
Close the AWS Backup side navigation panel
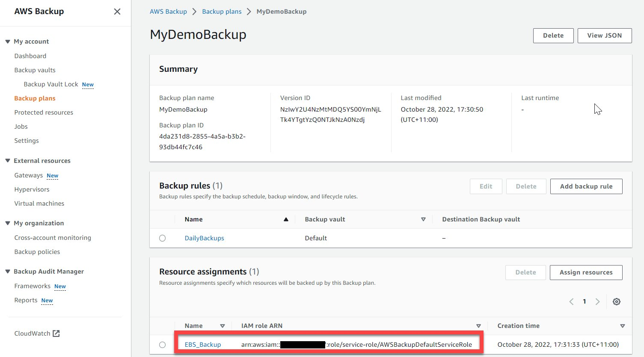[x=117, y=12]
